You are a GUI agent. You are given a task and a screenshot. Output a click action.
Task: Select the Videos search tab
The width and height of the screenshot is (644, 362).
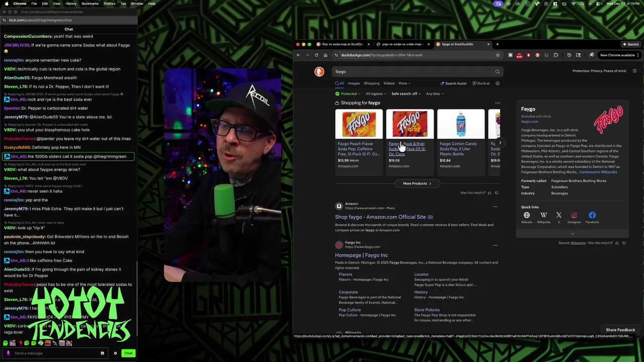click(389, 83)
